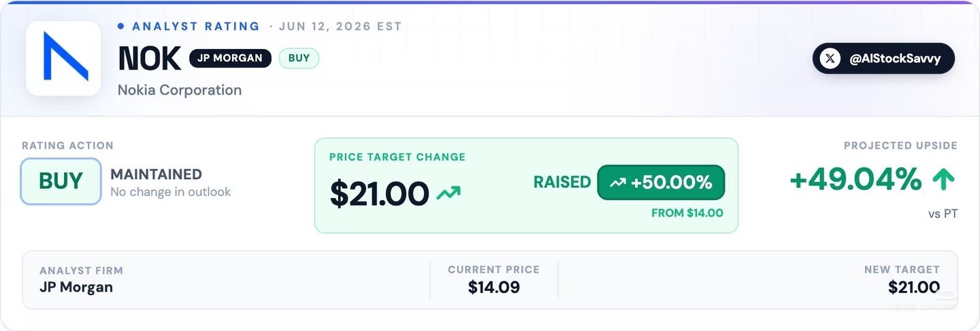
Task: Click the Current Price $14.09 value
Action: click(x=494, y=287)
